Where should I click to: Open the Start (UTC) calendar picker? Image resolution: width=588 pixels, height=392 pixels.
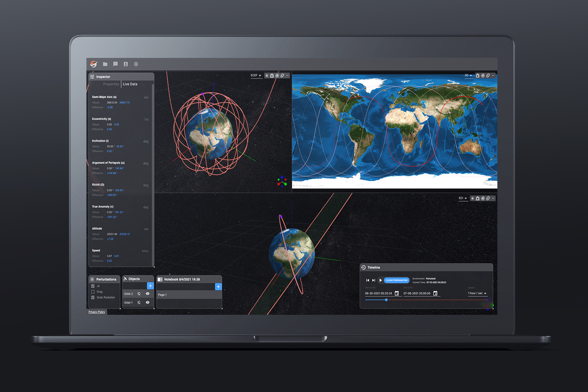[397, 293]
